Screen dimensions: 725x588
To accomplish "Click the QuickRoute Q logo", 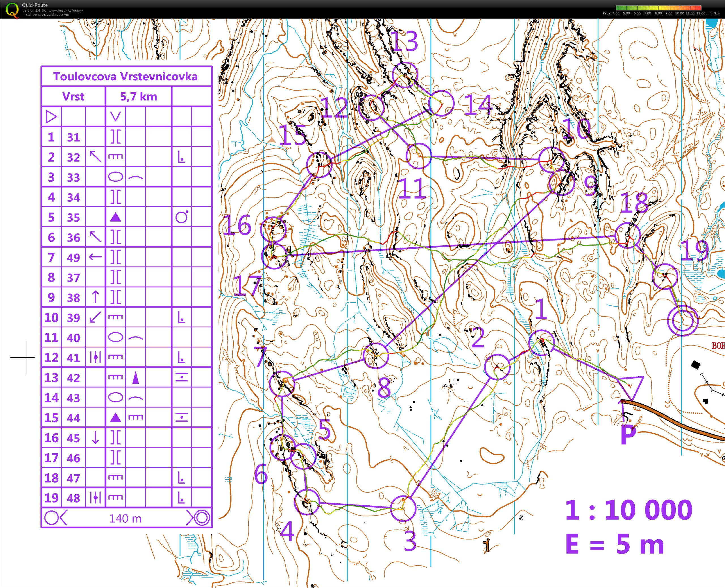I will coord(12,10).
